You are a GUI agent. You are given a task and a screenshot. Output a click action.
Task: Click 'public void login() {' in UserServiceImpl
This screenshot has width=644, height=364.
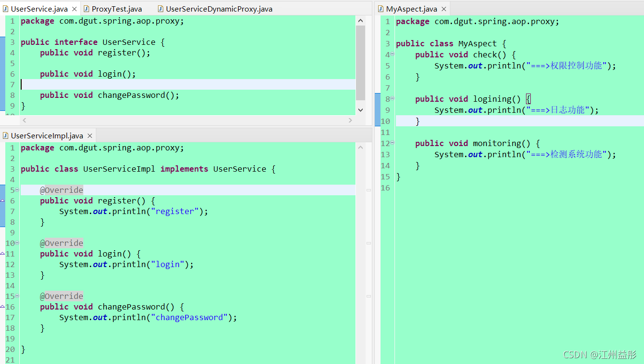pyautogui.click(x=91, y=254)
